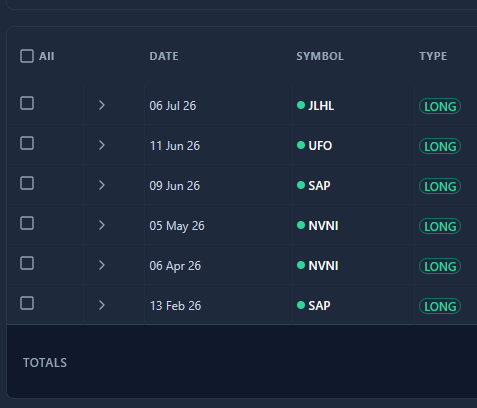The image size is (477, 408).
Task: Open the UFO symbol link
Action: tap(320, 146)
